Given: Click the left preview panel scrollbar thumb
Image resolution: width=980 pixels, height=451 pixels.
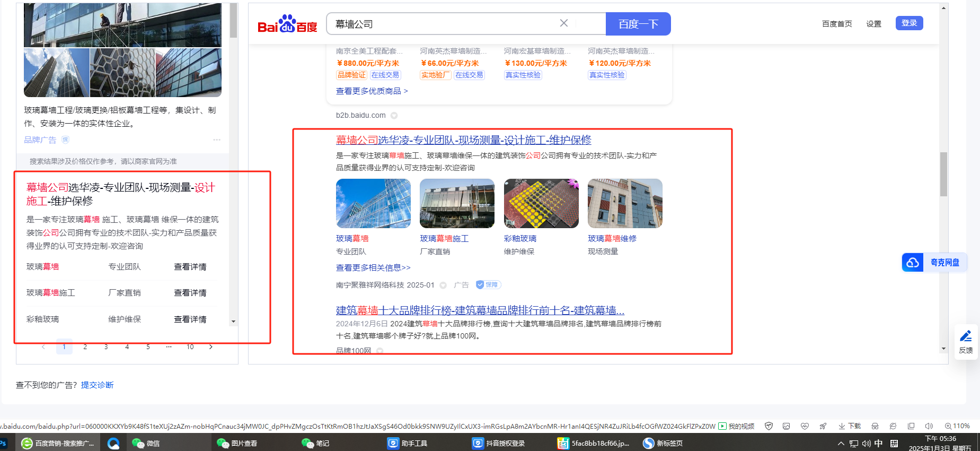Looking at the screenshot, I should pyautogui.click(x=233, y=20).
